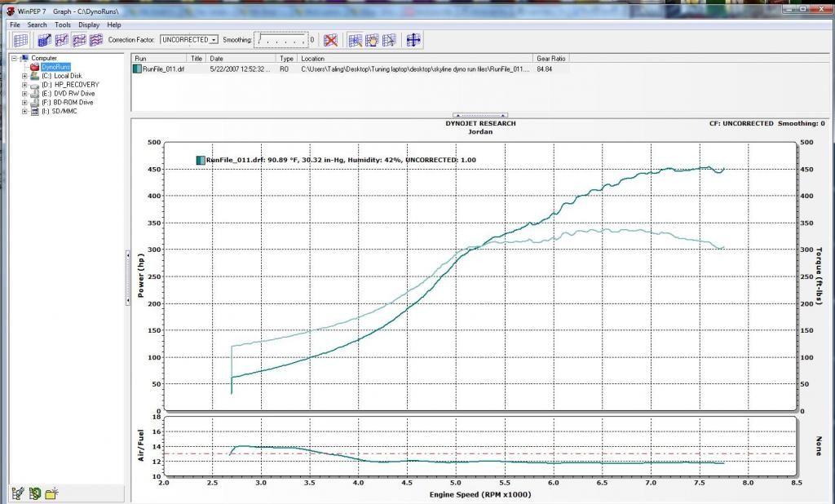Image resolution: width=835 pixels, height=504 pixels.
Task: Expand the (C:) Local Disk tree node
Action: [x=25, y=75]
